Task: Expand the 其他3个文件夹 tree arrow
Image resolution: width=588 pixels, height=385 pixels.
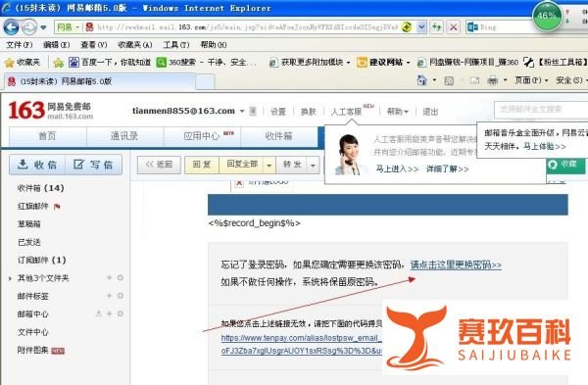Action: click(x=10, y=278)
